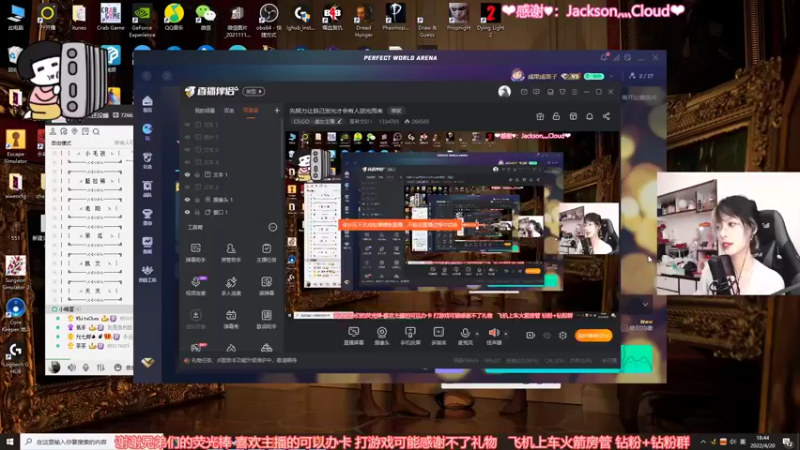Expand microphone options arrow
Screen dimensions: 800x450
[x=477, y=334]
